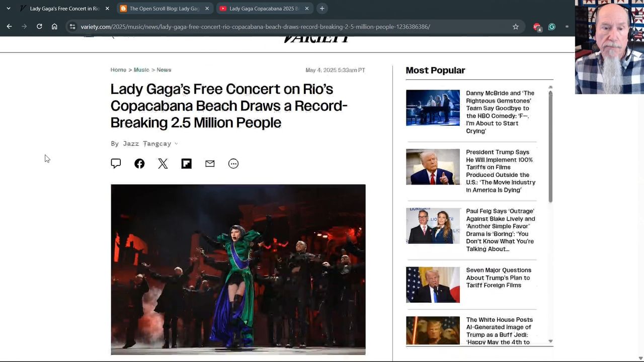Image resolution: width=644 pixels, height=362 pixels.
Task: Click the Trump tariffs article thumbnail
Action: click(x=433, y=167)
